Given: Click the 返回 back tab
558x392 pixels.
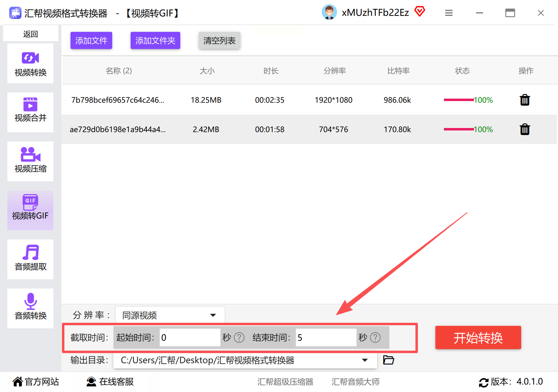Looking at the screenshot, I should point(31,34).
